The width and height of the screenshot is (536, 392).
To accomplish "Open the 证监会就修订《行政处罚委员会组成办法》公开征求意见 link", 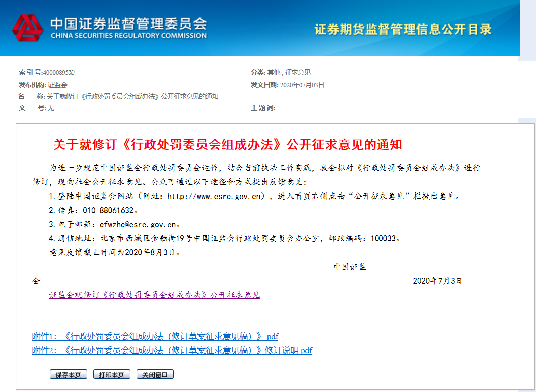I will tap(155, 295).
